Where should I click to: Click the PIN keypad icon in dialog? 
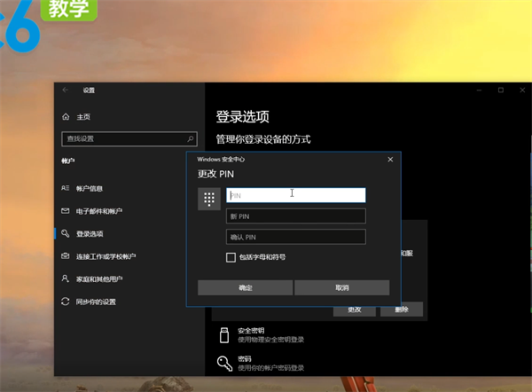(209, 200)
